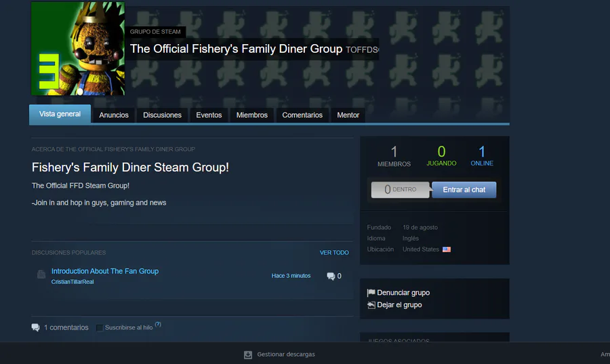This screenshot has height=364, width=610.
Task: Click the text The Official FFD Steam Group!
Action: (x=81, y=186)
